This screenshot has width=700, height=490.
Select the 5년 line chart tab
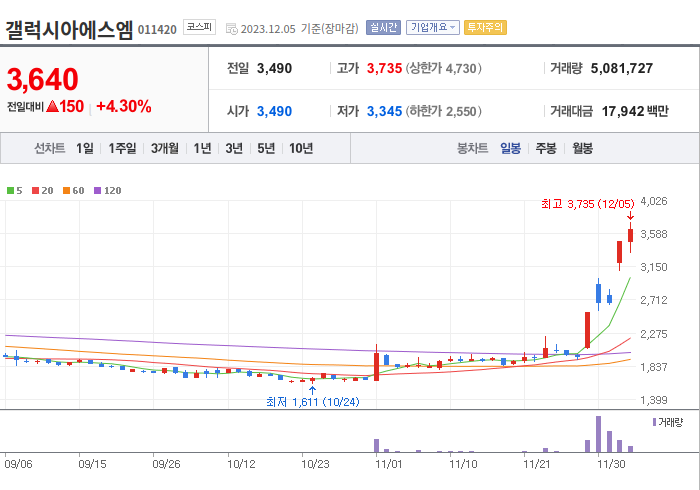266,148
